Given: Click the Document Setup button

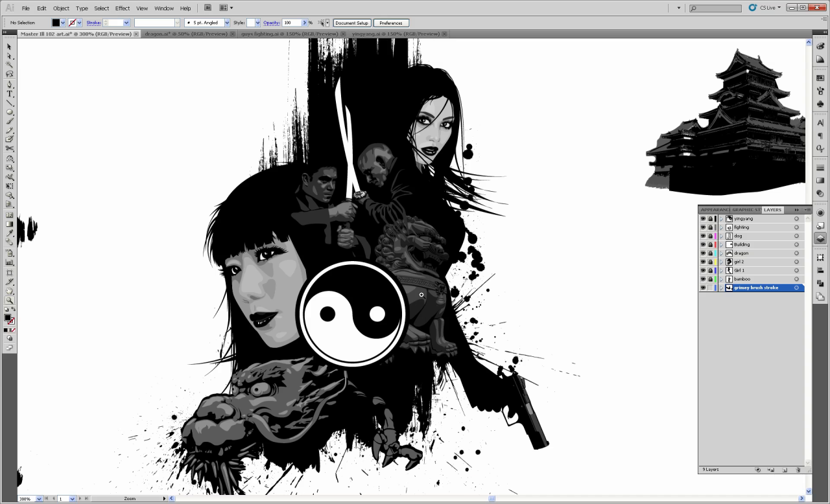Looking at the screenshot, I should point(351,23).
